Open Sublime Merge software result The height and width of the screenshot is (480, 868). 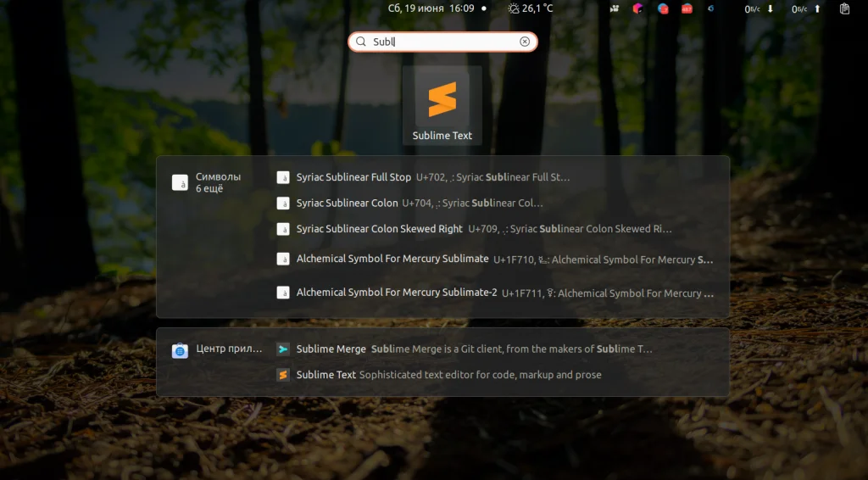coord(495,349)
